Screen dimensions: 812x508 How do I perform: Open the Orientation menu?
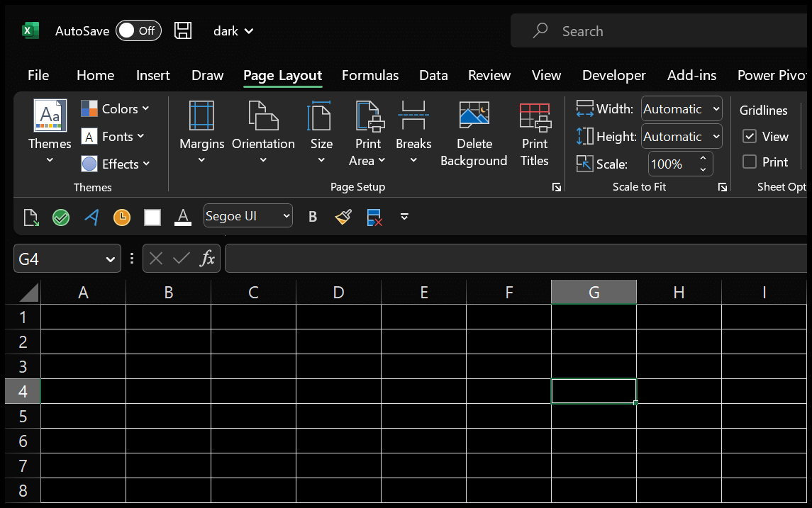(263, 131)
